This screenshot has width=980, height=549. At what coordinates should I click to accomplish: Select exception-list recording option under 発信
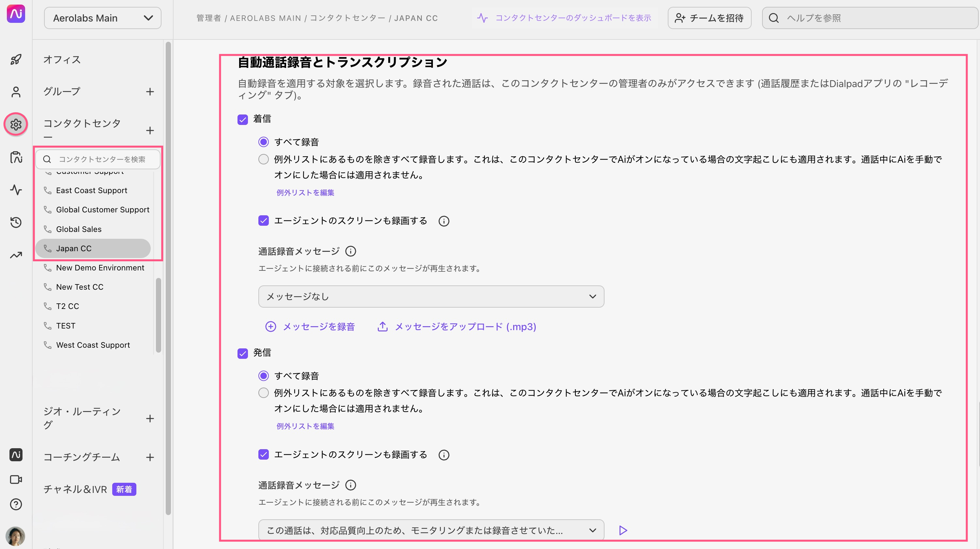(x=263, y=393)
